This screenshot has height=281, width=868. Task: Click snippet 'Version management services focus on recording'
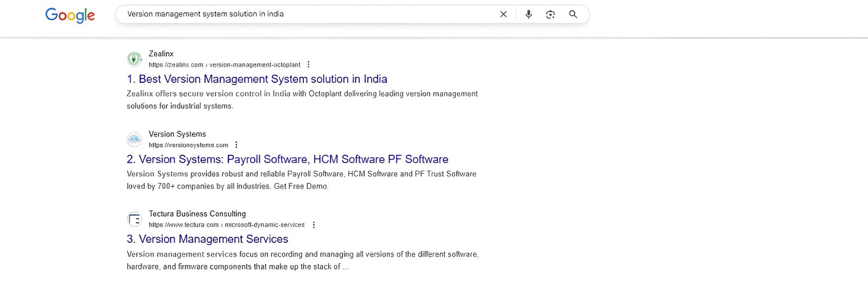pos(303,260)
